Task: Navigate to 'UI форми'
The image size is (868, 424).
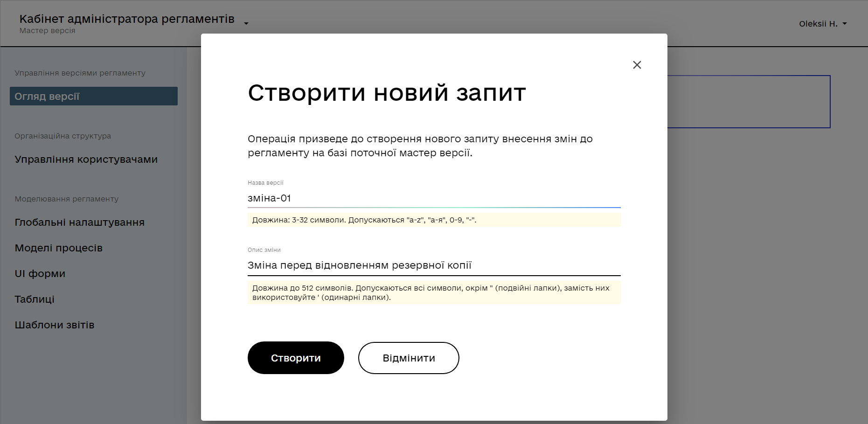Action: tap(40, 274)
